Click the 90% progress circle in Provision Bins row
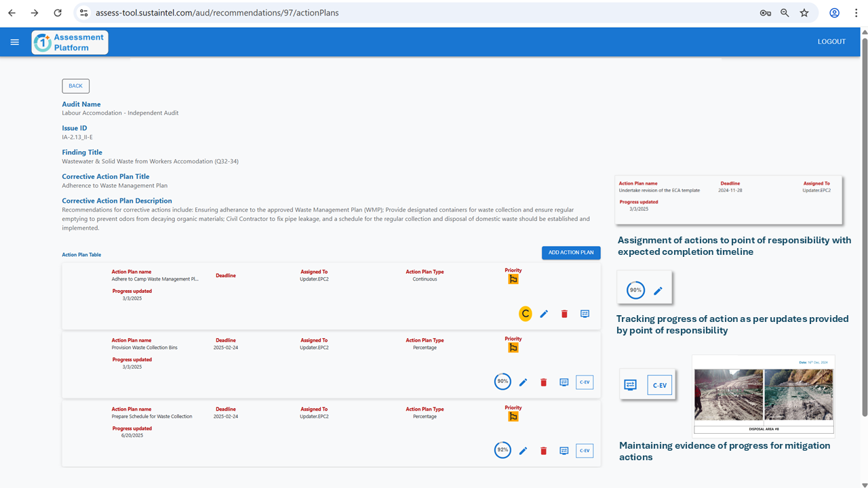 point(502,382)
